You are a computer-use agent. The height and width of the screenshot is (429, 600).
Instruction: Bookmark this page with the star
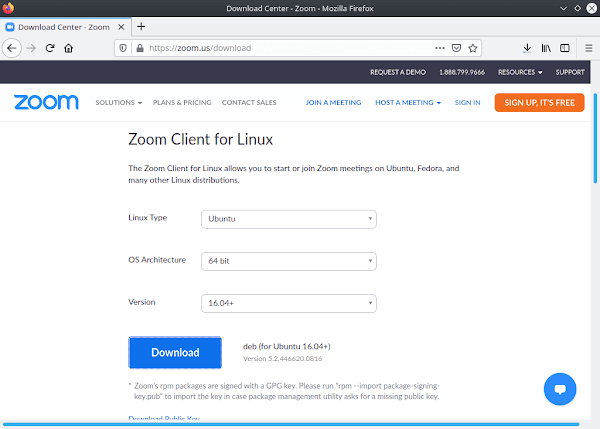[473, 48]
